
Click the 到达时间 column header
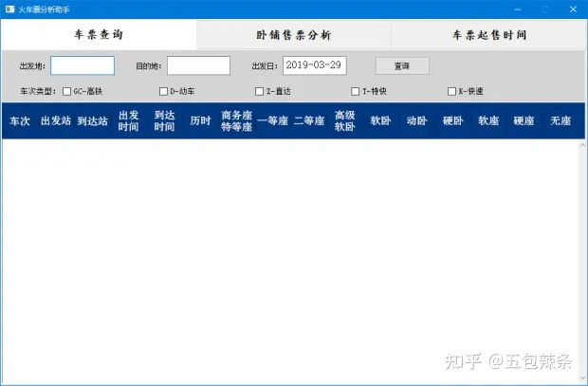point(164,120)
